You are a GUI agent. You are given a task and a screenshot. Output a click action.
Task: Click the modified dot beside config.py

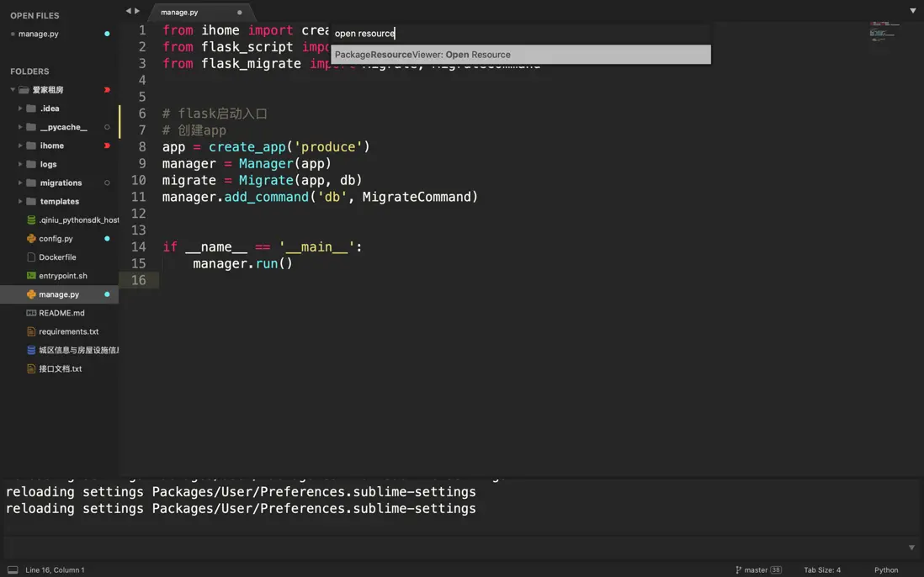(107, 239)
